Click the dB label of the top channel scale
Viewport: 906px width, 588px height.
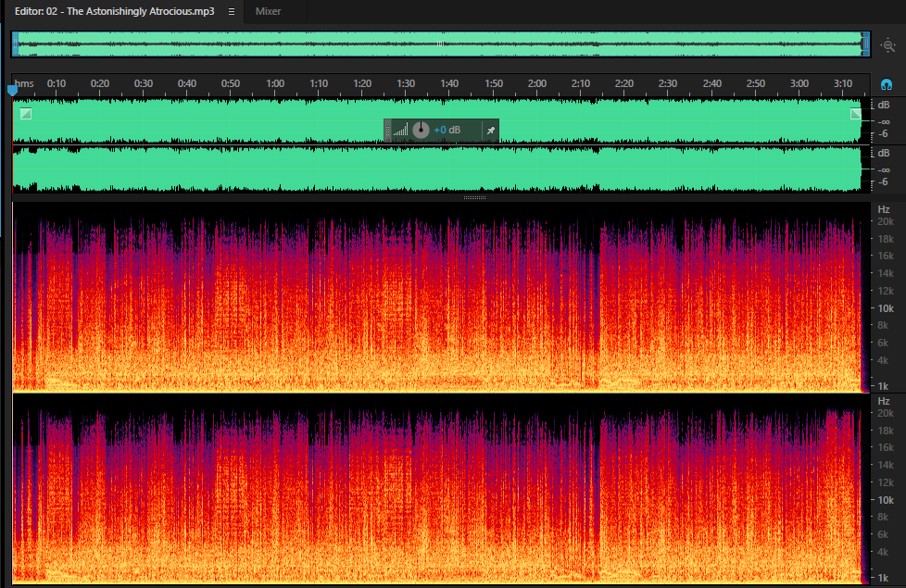click(884, 106)
